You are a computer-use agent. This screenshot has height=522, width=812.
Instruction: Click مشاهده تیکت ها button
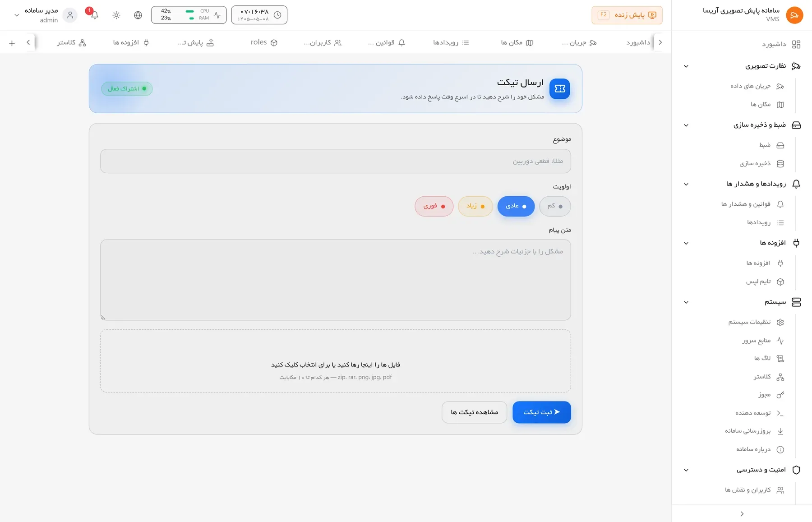[475, 412]
